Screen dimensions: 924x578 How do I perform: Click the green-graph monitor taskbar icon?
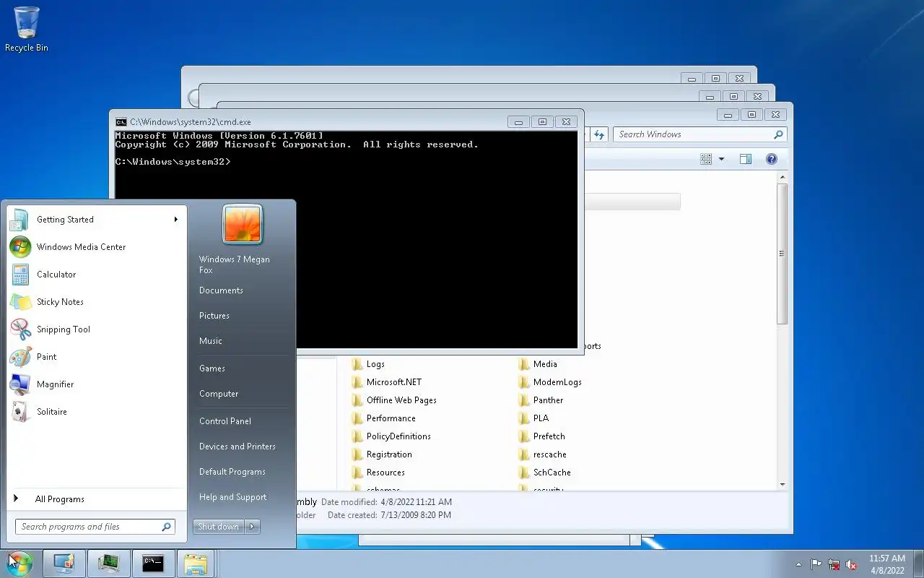pyautogui.click(x=109, y=564)
